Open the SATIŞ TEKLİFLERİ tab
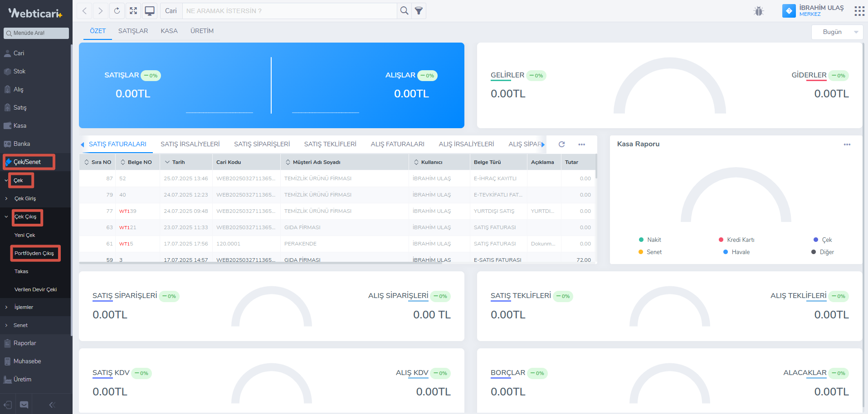868x414 pixels. tap(330, 144)
